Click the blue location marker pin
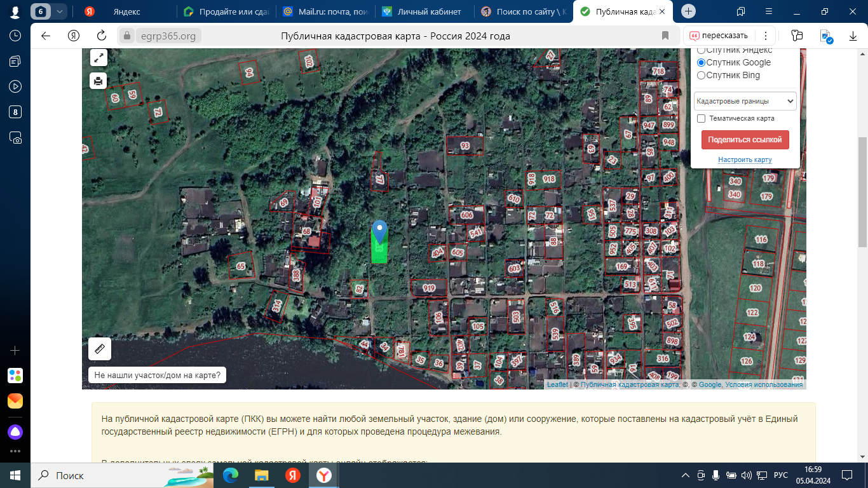The width and height of the screenshot is (868, 488). 379,233
